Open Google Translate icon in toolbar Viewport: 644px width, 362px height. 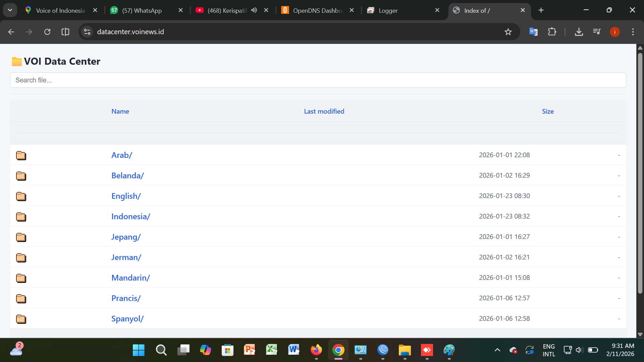point(533,32)
